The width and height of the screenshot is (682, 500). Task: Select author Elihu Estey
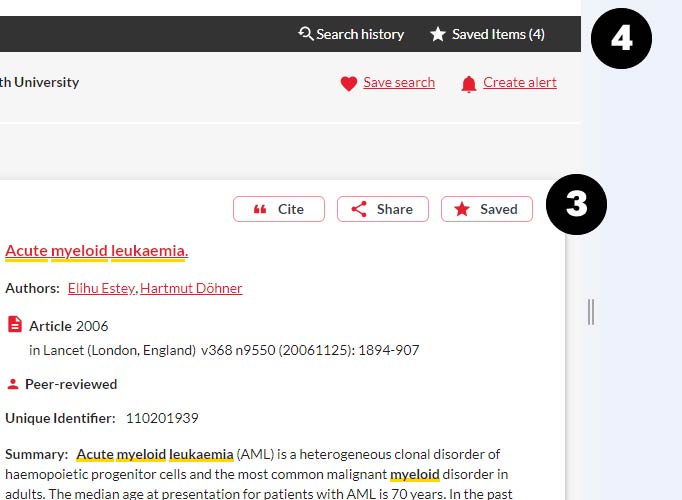tap(101, 288)
